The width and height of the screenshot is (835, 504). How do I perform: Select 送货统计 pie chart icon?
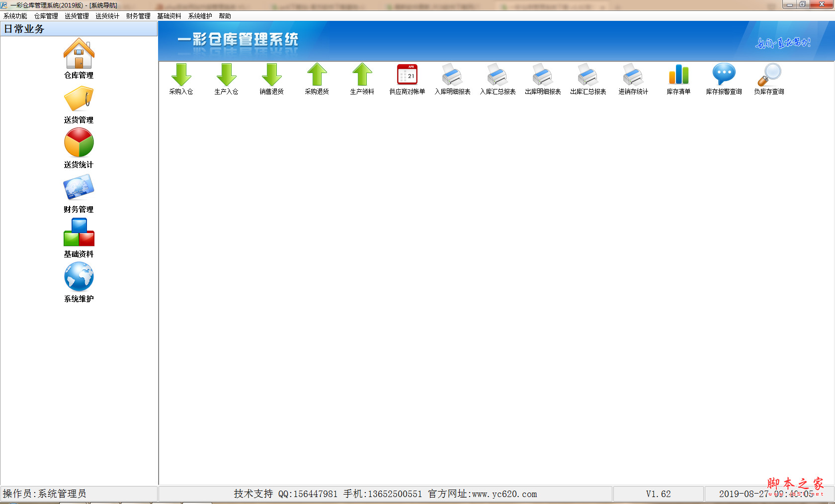[79, 143]
